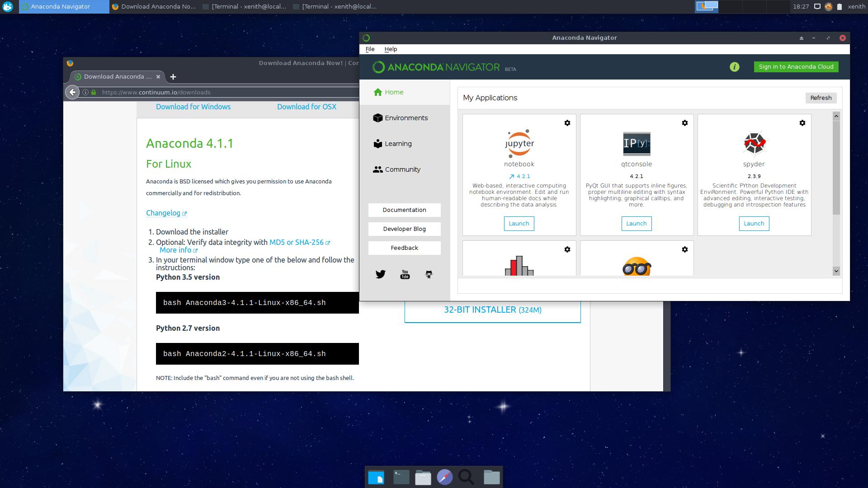Select the Download Anaconda tab in Firefox

click(117, 77)
